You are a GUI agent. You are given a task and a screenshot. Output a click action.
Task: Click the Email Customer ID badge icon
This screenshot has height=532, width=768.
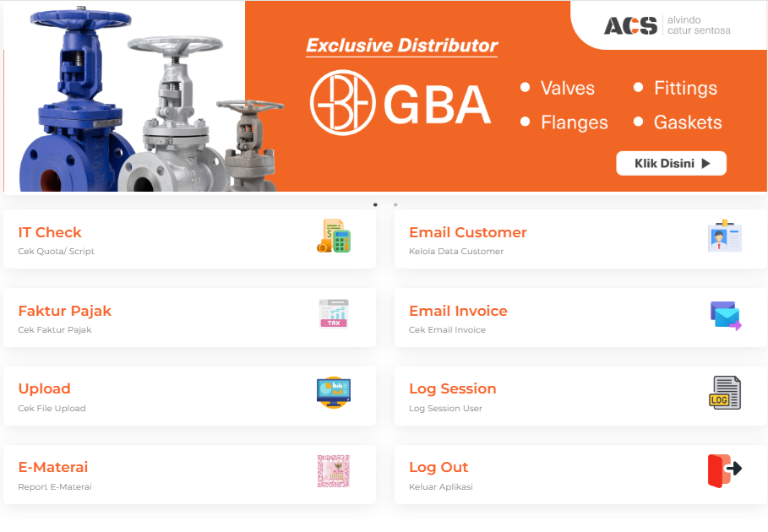pos(725,236)
